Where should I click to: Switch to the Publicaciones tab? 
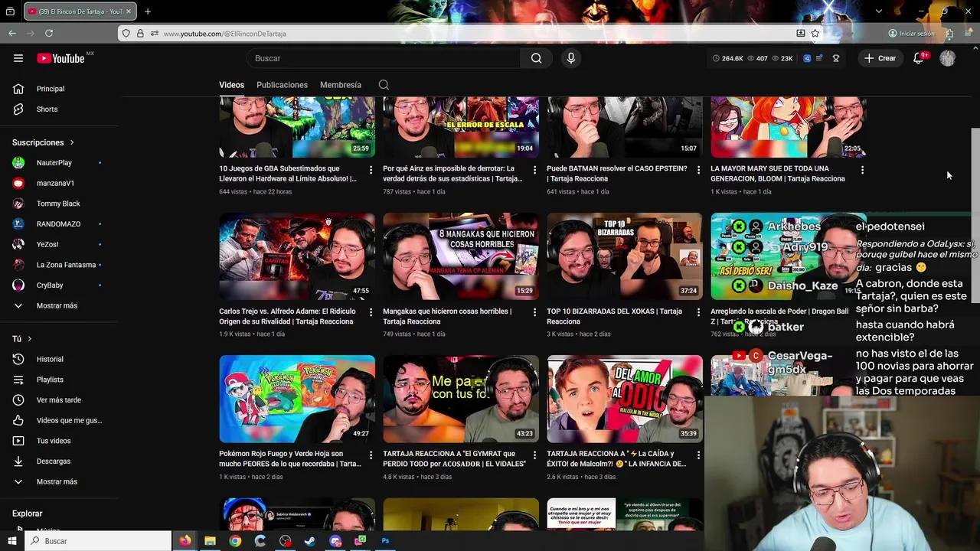click(x=282, y=85)
